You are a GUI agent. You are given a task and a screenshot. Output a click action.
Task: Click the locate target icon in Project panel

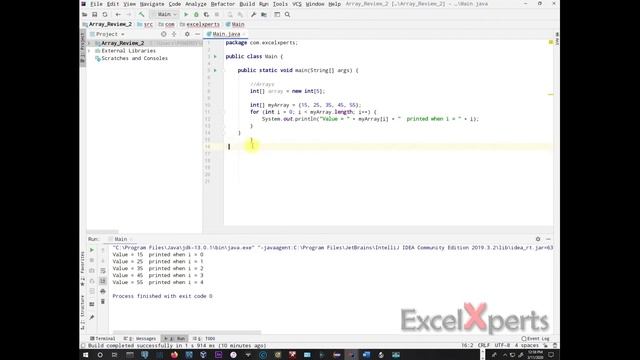[x=164, y=34]
